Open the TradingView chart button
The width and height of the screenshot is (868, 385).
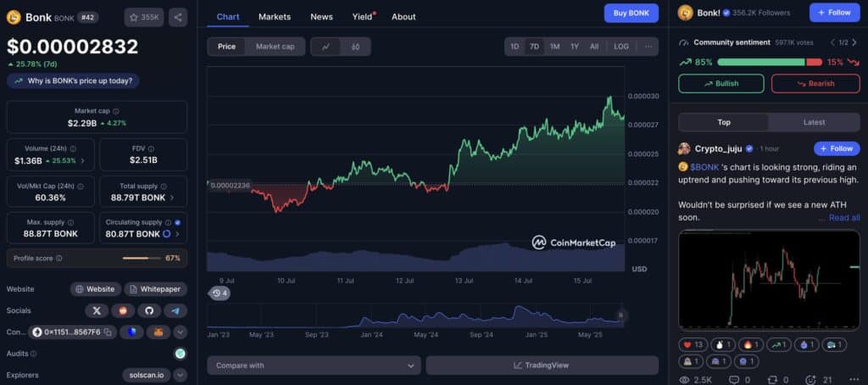(542, 365)
